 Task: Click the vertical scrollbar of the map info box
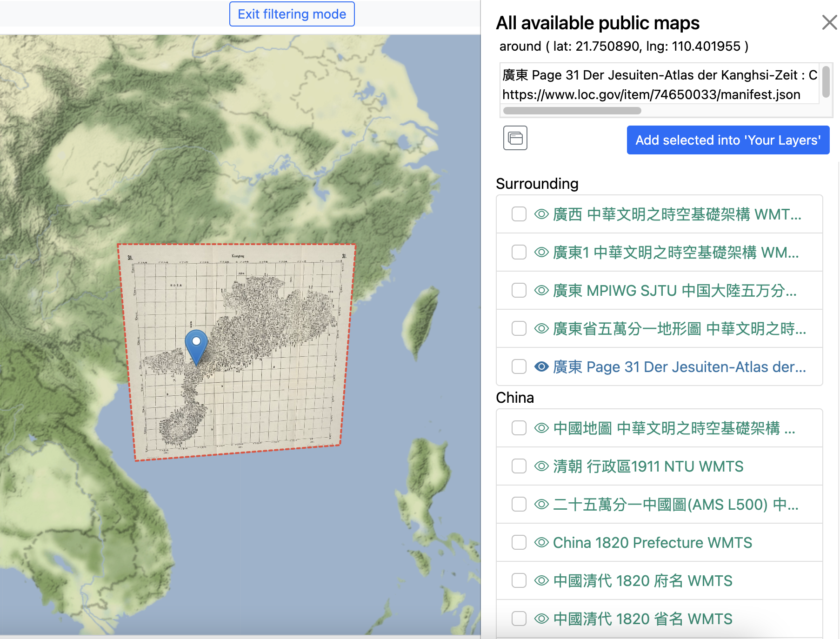coord(826,82)
